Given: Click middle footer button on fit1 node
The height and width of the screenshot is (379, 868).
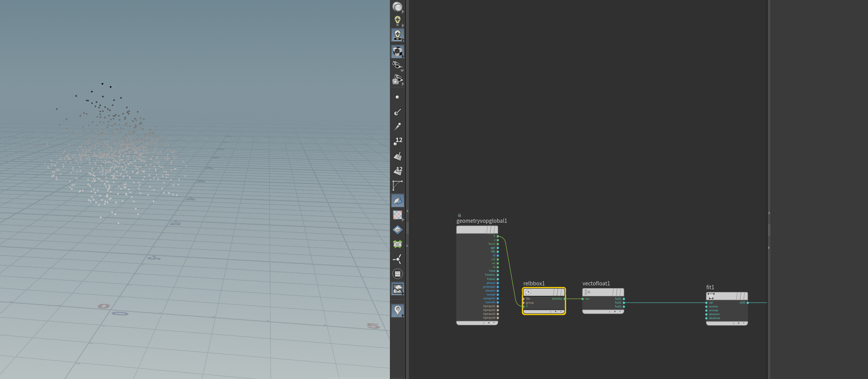Looking at the screenshot, I should [738, 323].
